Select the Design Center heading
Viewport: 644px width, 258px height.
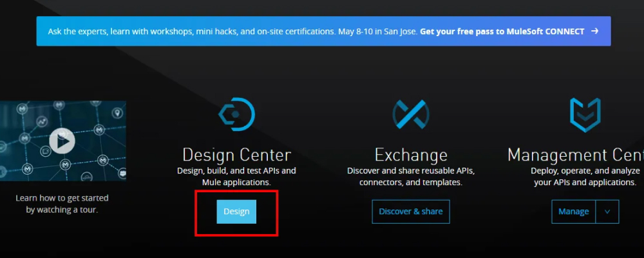point(236,155)
